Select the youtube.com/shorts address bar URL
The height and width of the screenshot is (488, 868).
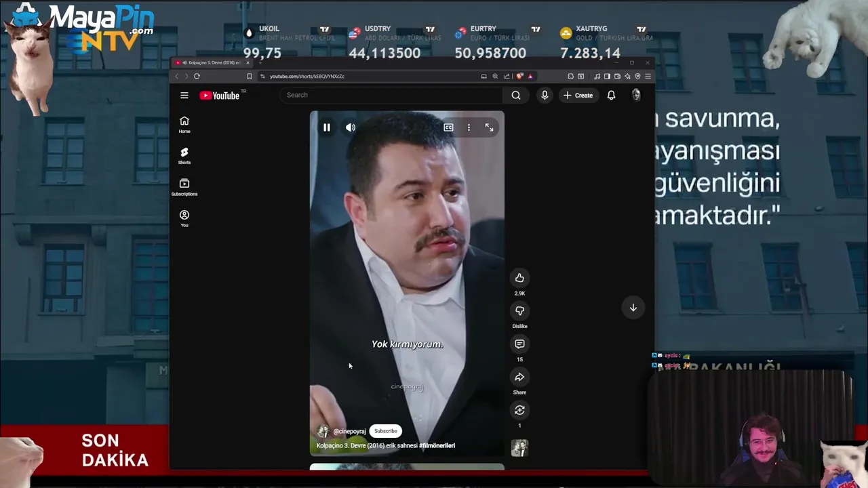pos(307,77)
